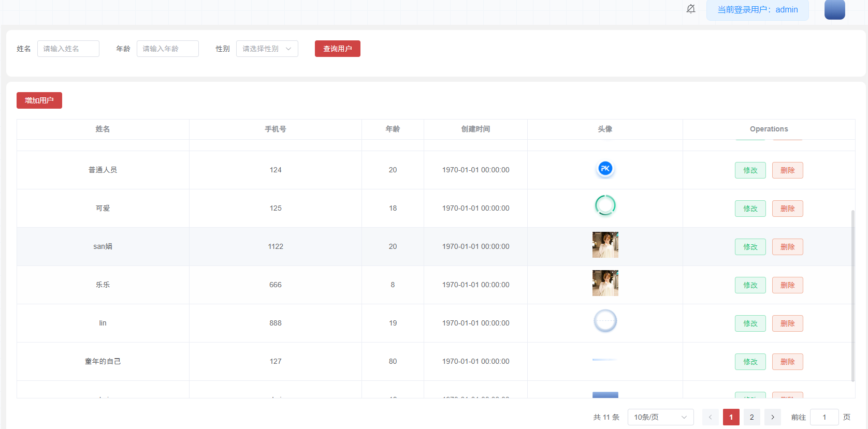Select the name cell lin
868x429 pixels.
pos(103,323)
